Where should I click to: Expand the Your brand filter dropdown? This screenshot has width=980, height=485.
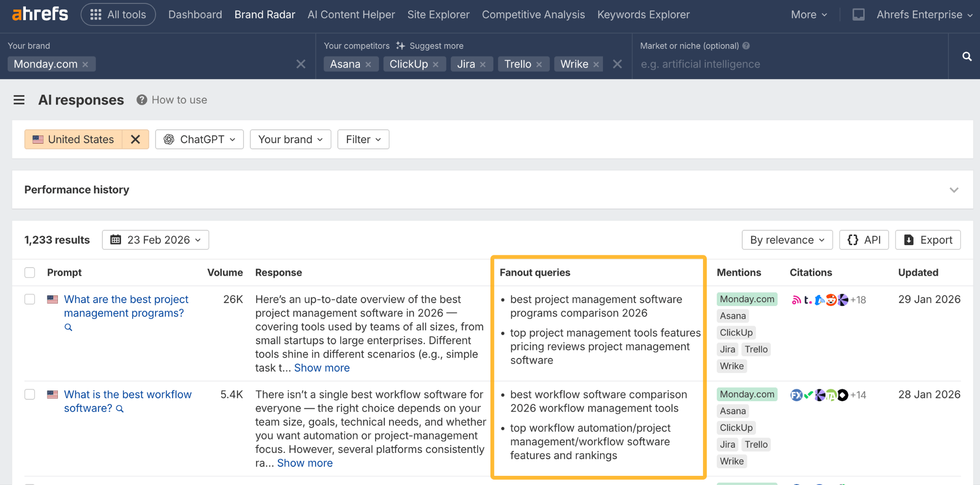pyautogui.click(x=290, y=139)
